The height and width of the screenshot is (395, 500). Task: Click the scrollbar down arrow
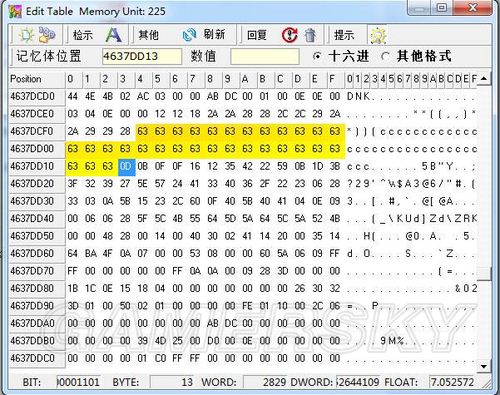click(x=484, y=367)
